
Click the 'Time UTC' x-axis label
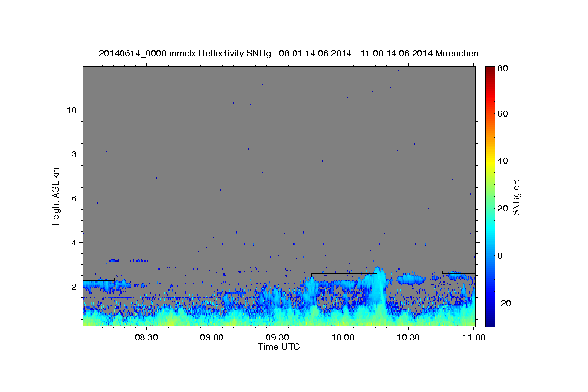(x=279, y=347)
